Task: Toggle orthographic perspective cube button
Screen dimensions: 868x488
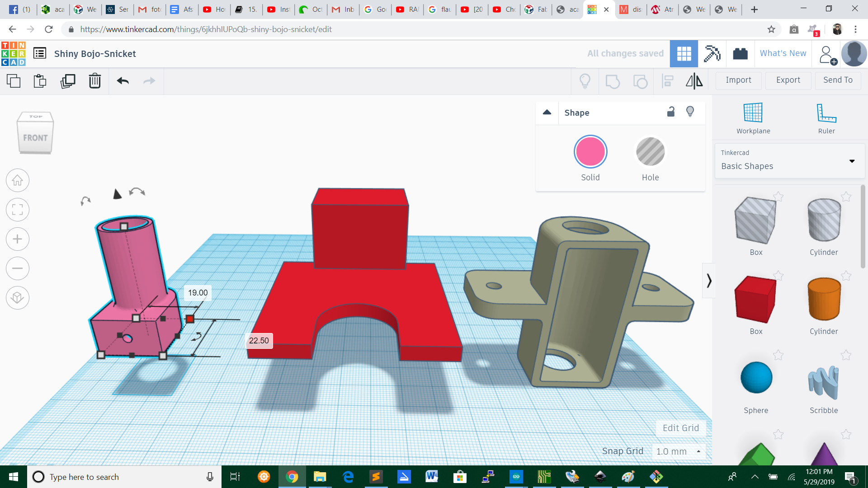Action: point(18,298)
